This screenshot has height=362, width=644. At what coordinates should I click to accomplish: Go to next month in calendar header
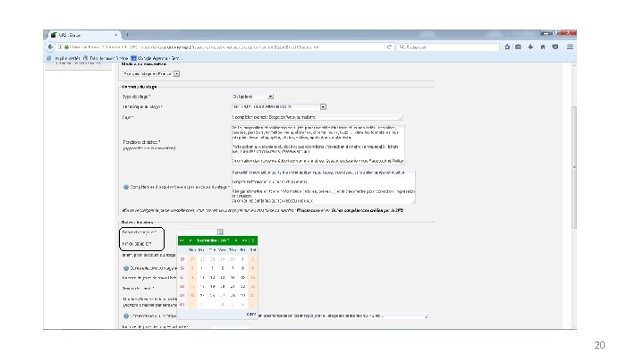point(236,240)
